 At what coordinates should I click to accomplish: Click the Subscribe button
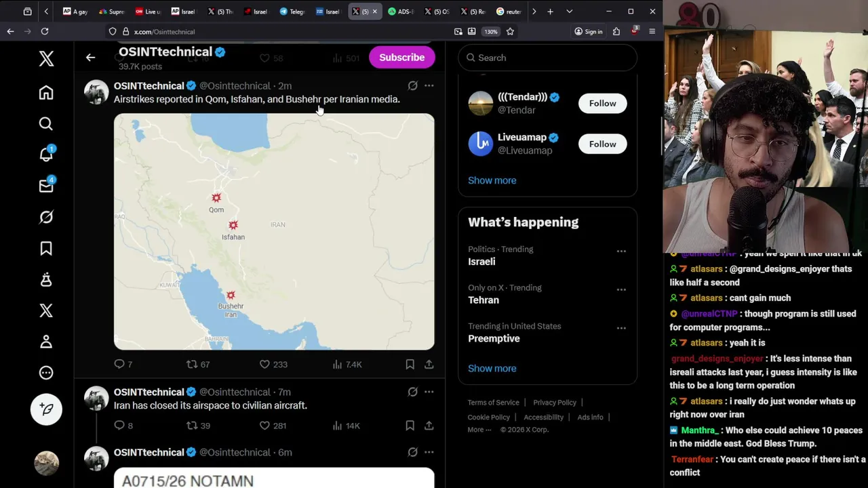[402, 58]
